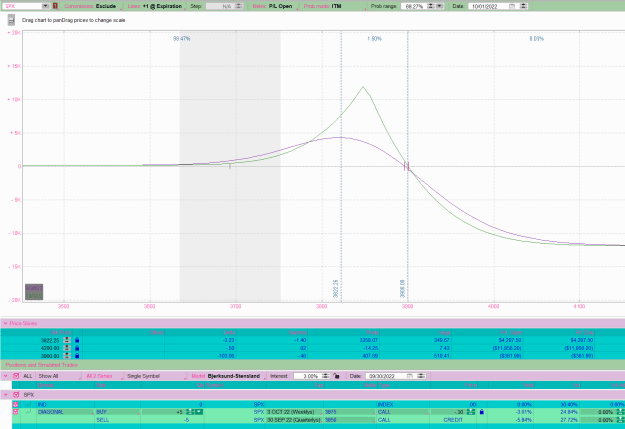Click P/L Open column header
Viewport: 625px width, 429px height.
pyautogui.click(x=511, y=333)
